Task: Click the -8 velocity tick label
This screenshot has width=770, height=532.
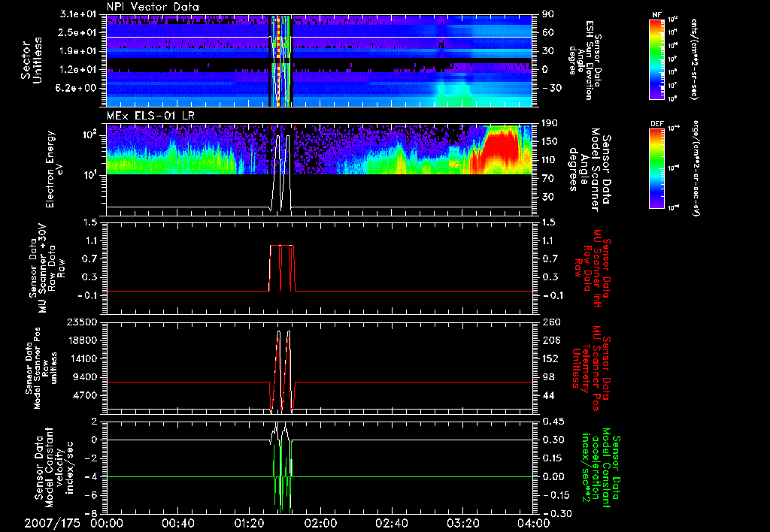Action: tap(91, 514)
